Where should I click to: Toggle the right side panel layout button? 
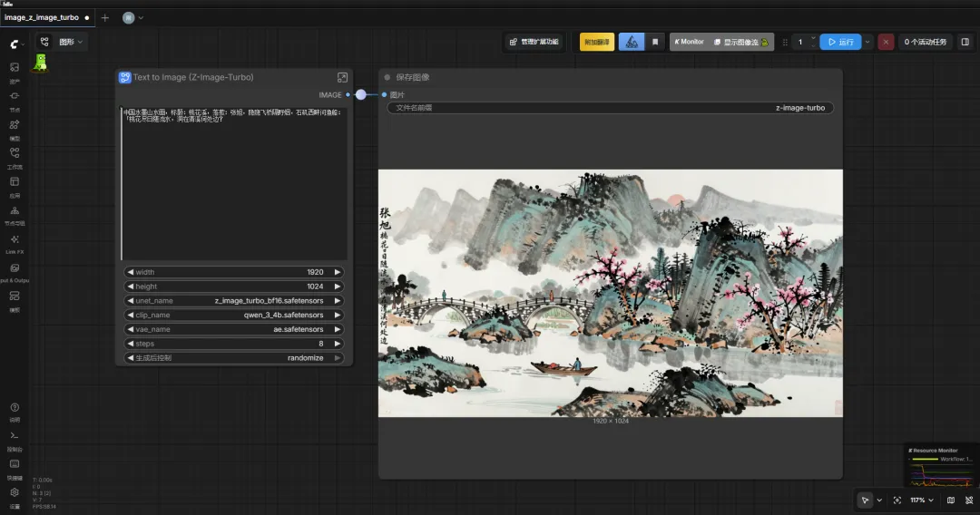[965, 42]
